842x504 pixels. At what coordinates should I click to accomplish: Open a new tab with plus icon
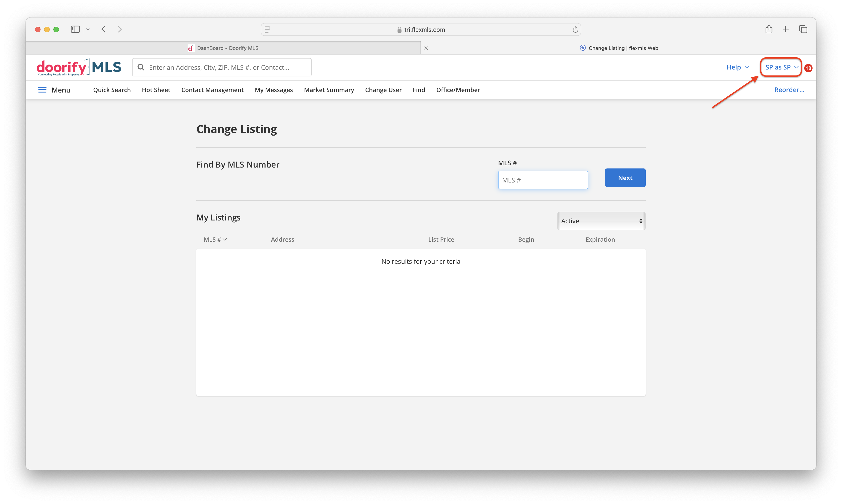pos(786,29)
